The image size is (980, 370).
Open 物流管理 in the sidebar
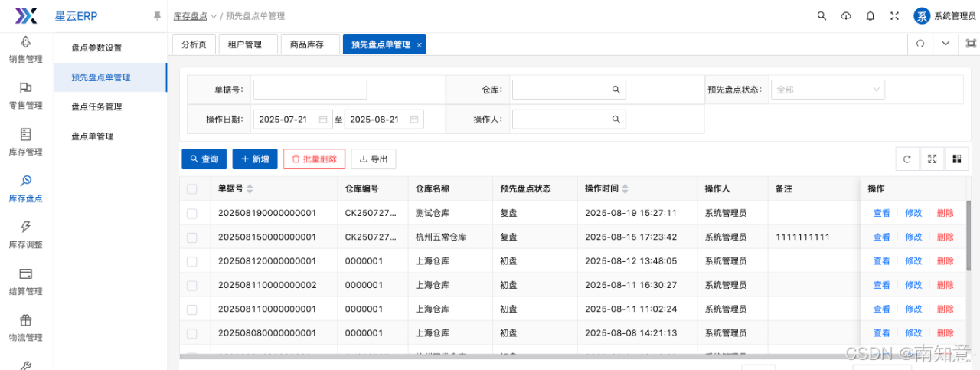tap(26, 328)
